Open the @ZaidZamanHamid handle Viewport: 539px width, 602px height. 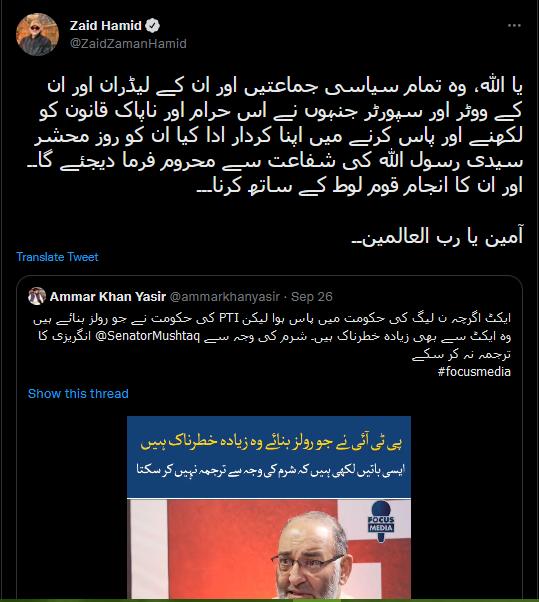[128, 43]
